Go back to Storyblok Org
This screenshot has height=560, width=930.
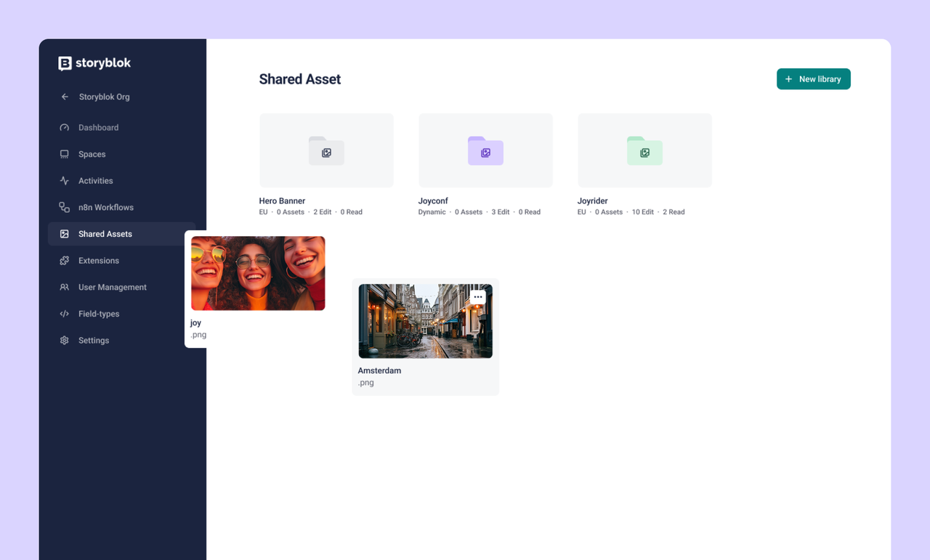point(104,97)
